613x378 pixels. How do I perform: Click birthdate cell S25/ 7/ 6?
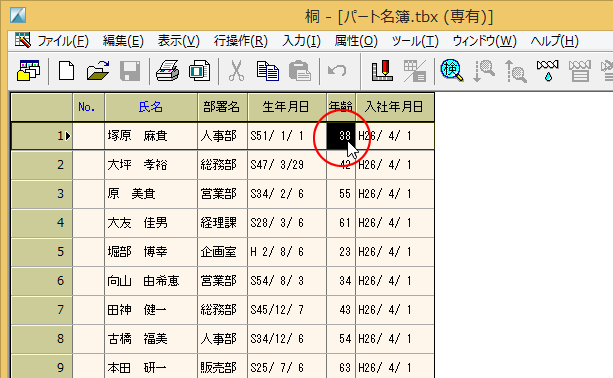287,367
